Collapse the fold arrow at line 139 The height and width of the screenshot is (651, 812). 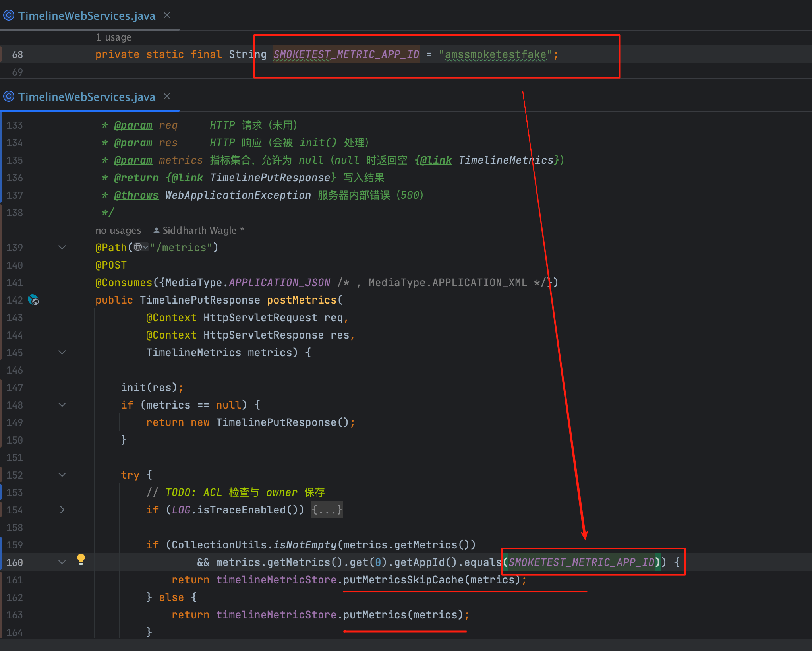pyautogui.click(x=62, y=247)
